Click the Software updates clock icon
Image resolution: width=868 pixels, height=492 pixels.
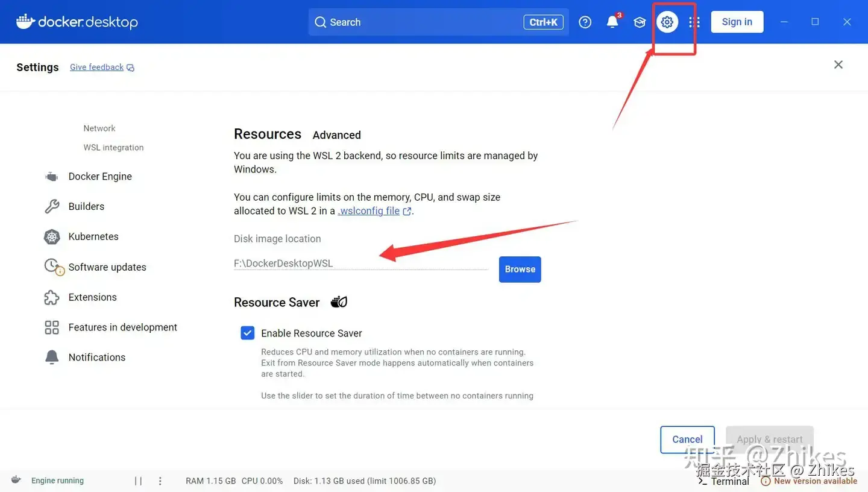[53, 267]
